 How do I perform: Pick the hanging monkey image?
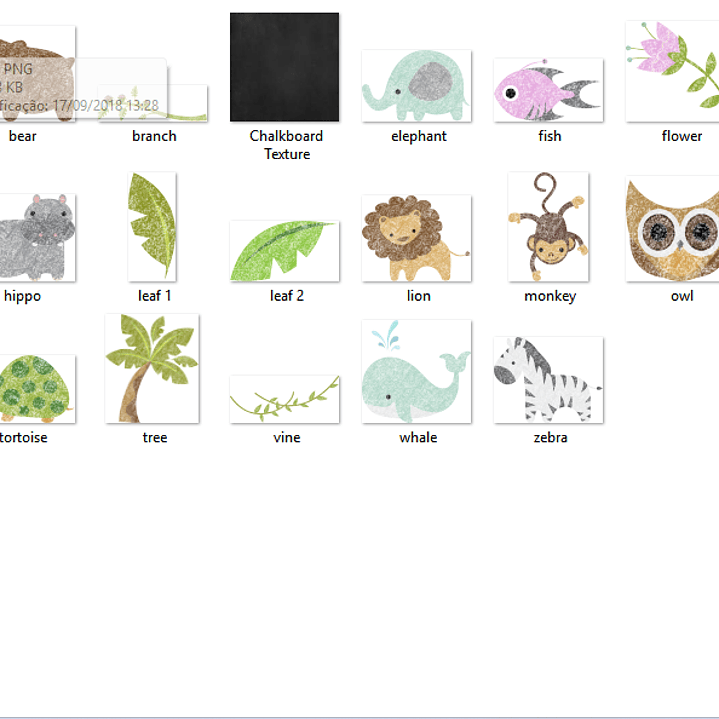pos(548,227)
